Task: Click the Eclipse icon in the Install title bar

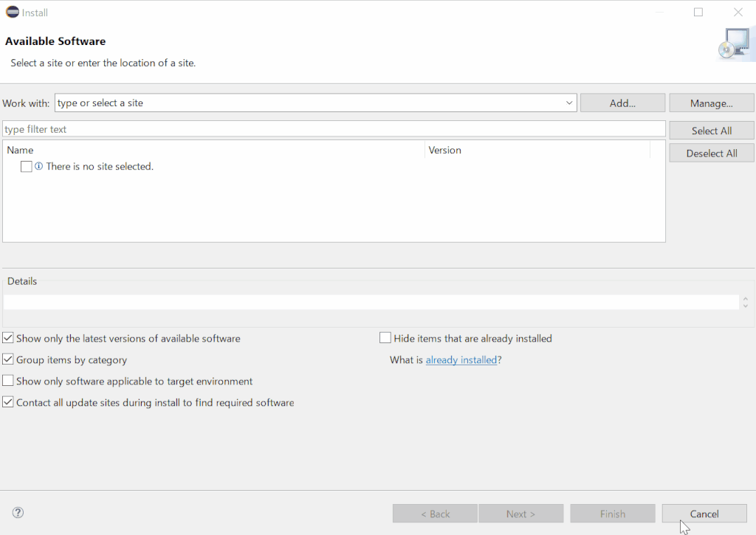Action: [12, 13]
